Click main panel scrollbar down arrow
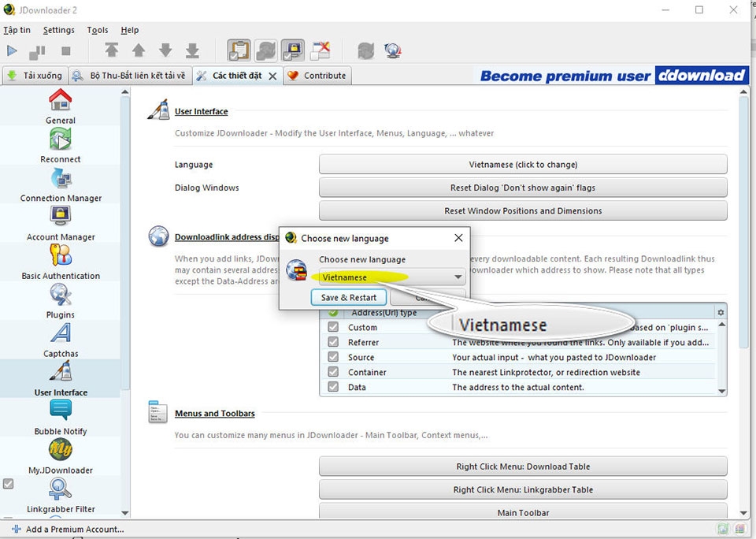Screen dimensions: 756x539 tap(743, 513)
